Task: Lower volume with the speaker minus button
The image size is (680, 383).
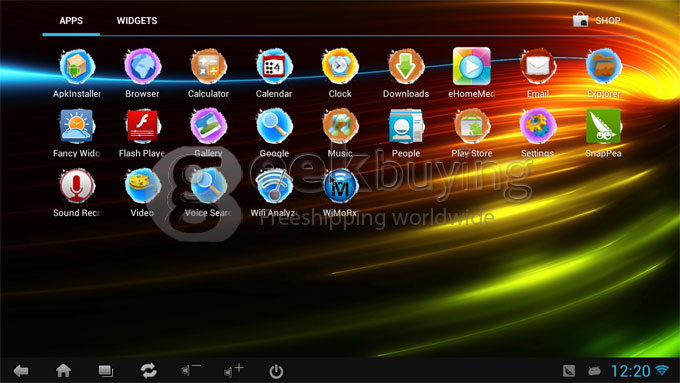Action: 190,370
